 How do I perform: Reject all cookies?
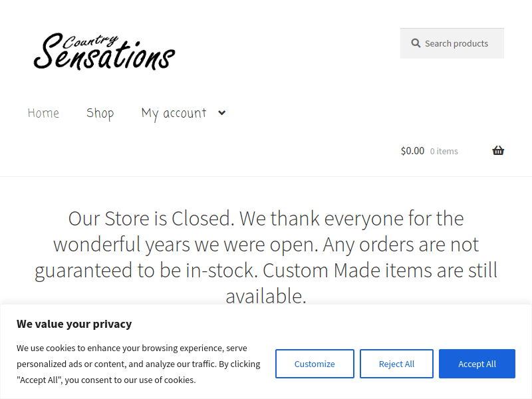point(396,364)
